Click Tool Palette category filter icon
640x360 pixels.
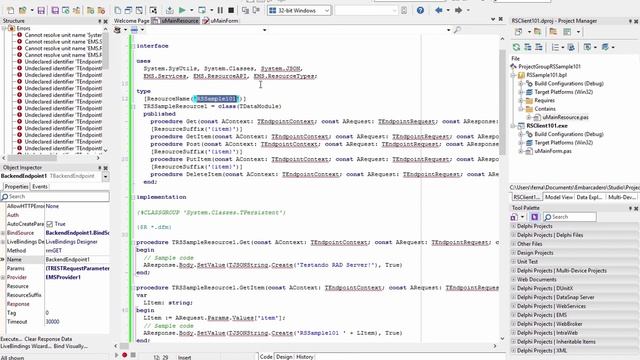tap(534, 217)
